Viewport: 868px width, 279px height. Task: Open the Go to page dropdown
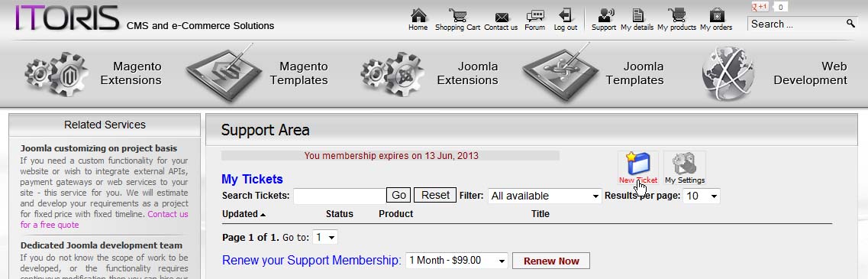point(325,238)
